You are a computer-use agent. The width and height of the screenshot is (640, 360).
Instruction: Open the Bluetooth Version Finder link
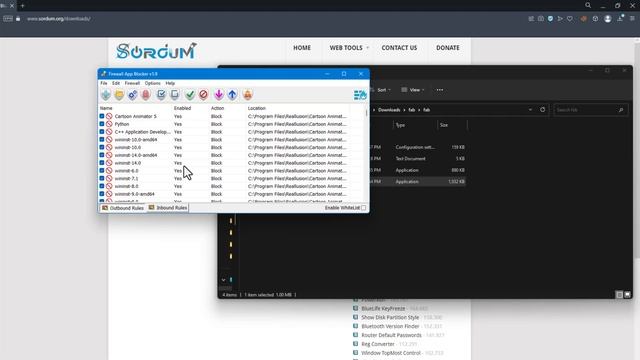(390, 326)
